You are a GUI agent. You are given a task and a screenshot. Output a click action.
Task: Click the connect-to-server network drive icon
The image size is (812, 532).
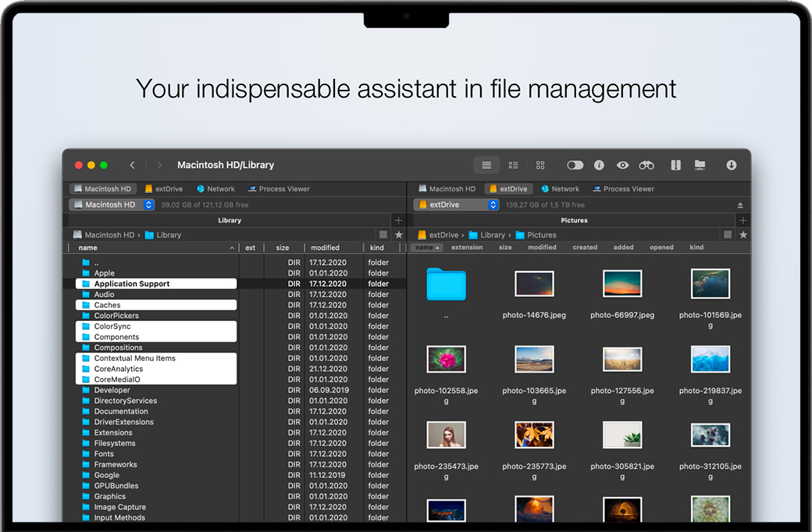pos(700,165)
